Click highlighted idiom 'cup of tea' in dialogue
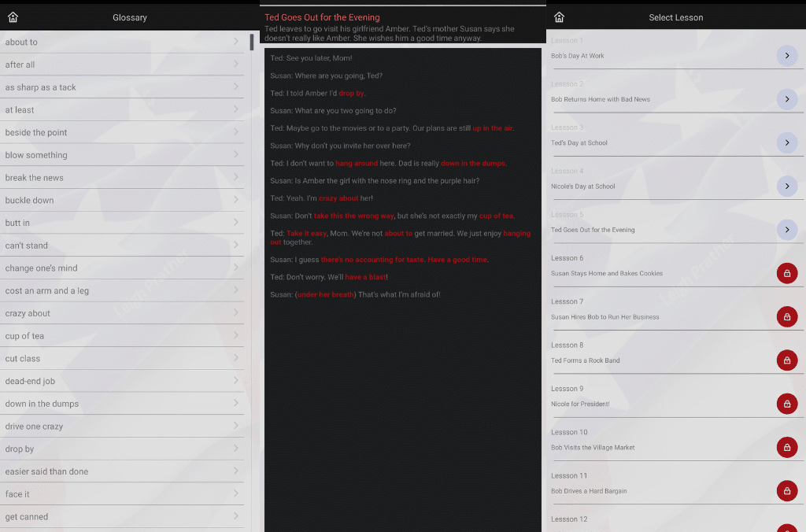This screenshot has height=532, width=806. click(496, 216)
